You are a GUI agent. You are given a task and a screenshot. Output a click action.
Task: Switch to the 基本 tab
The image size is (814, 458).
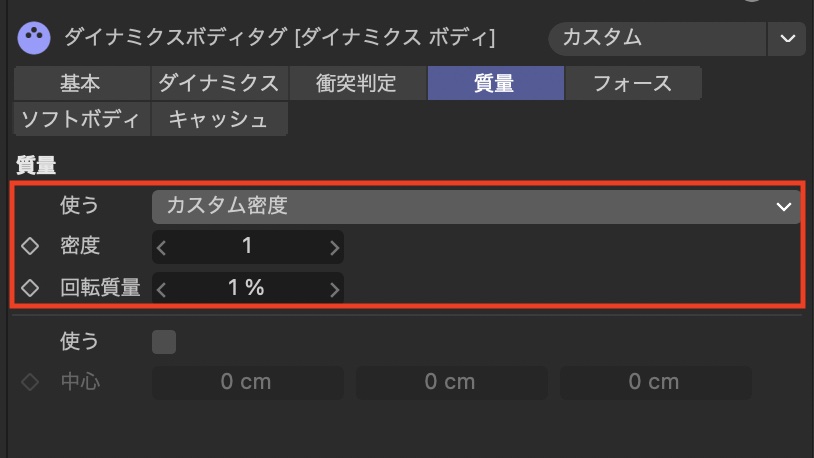coord(80,84)
